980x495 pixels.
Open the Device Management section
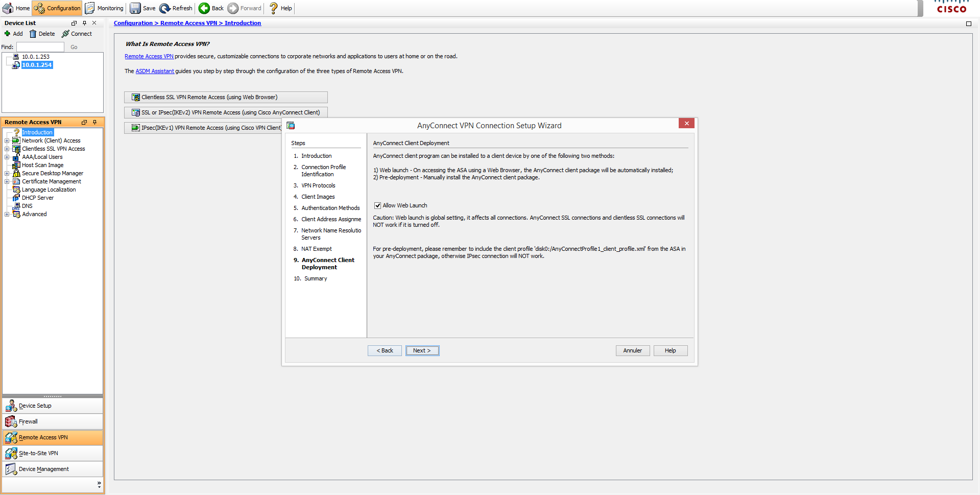point(53,469)
